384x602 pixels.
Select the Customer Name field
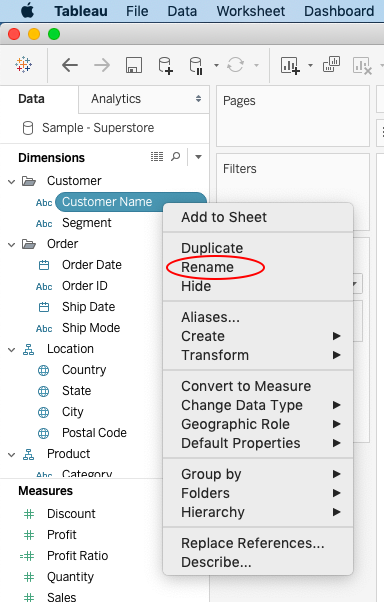tap(131, 202)
